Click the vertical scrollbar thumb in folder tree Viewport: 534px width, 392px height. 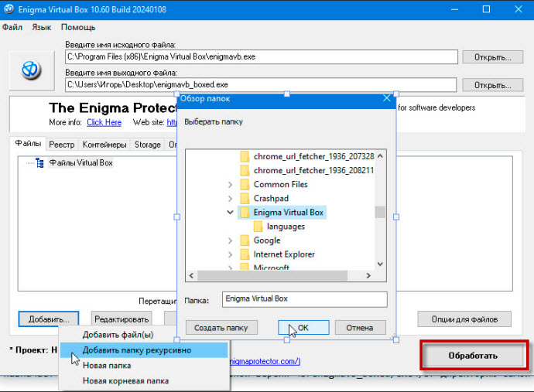point(380,212)
